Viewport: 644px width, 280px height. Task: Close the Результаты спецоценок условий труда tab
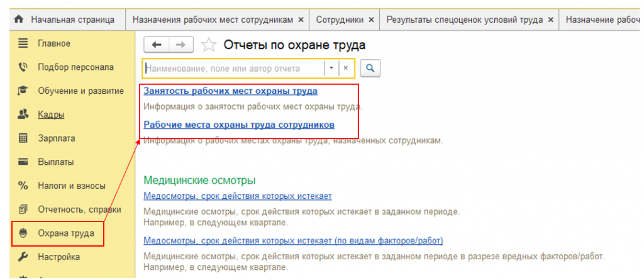click(551, 20)
